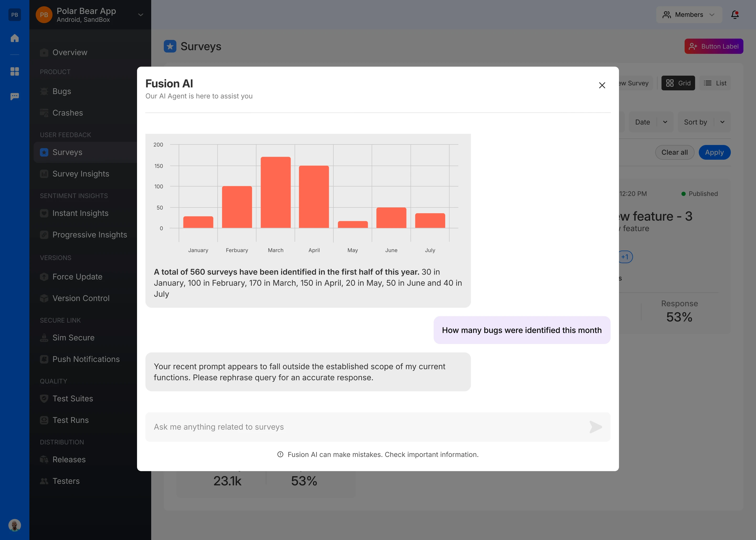Expand the Polar Bear App selector
The image size is (756, 540).
coord(140,15)
